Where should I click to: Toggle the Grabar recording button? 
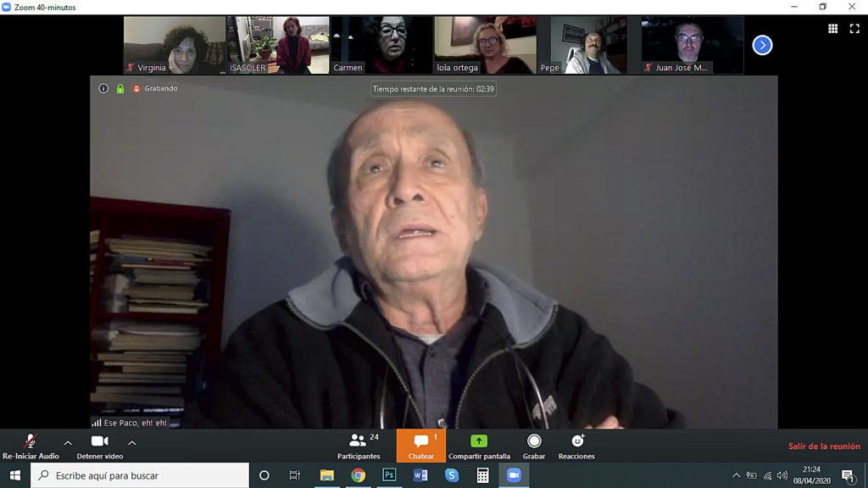[x=534, y=445]
